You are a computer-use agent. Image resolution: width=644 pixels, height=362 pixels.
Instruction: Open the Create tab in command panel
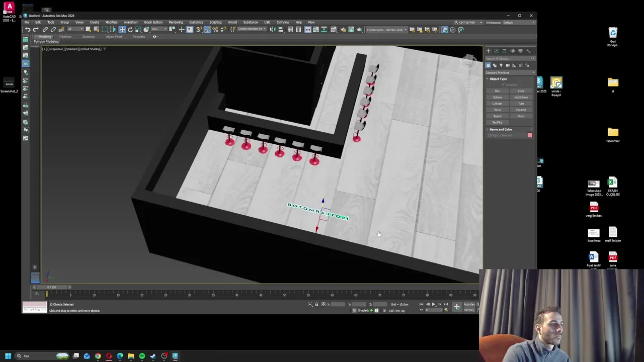(488, 51)
